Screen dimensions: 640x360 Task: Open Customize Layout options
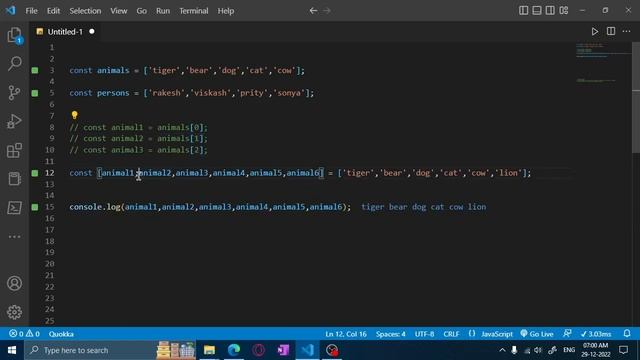(564, 11)
